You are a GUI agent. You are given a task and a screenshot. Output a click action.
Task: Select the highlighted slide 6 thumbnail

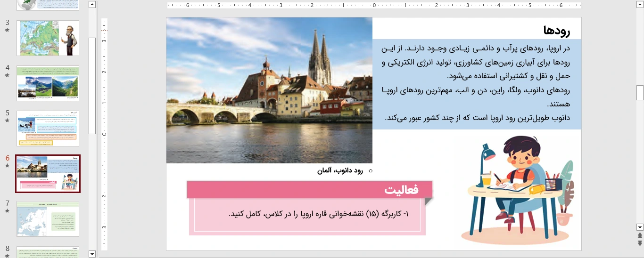[48, 174]
